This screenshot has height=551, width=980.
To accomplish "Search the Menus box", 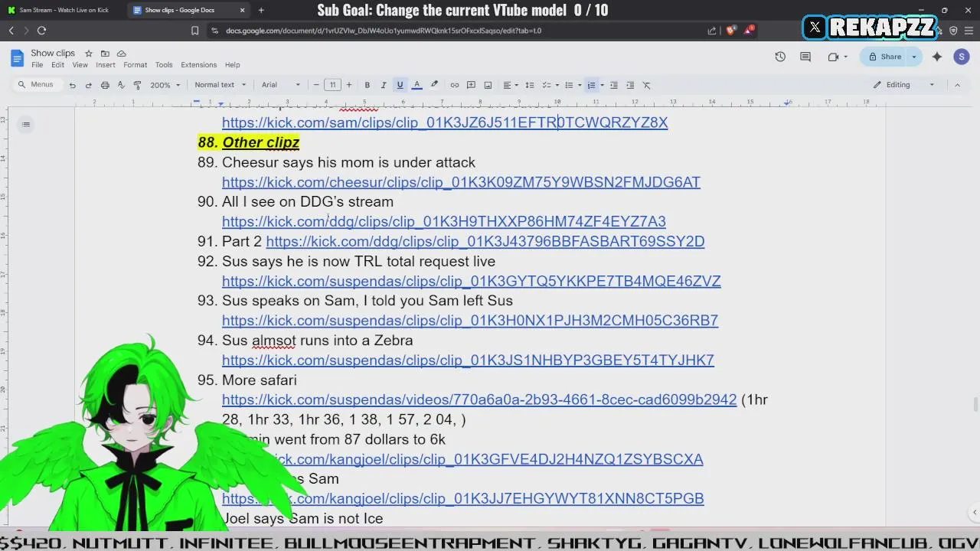I will coord(37,85).
